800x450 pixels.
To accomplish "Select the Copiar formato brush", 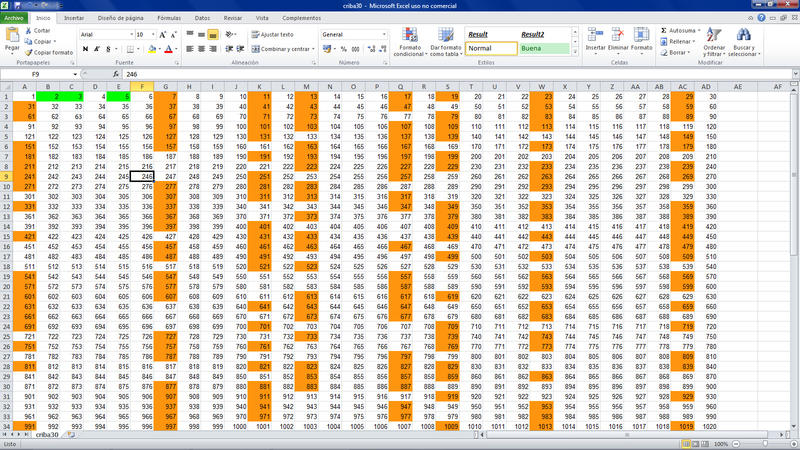I will [28, 52].
